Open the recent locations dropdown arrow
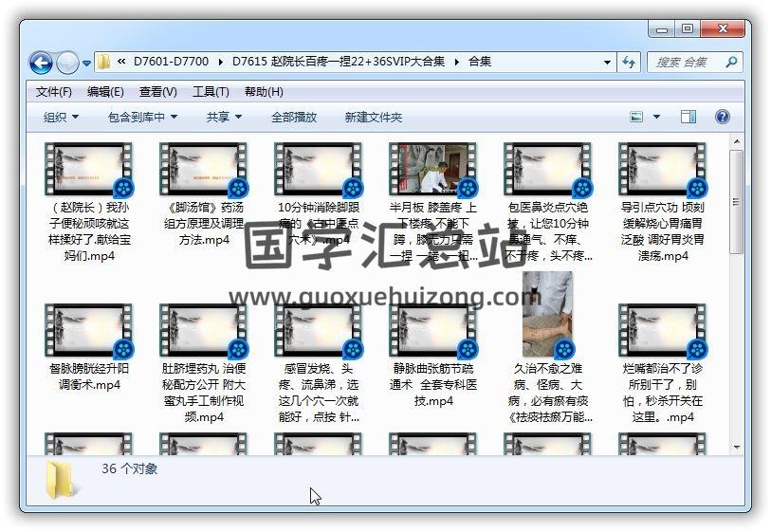The width and height of the screenshot is (771, 532). [86, 63]
